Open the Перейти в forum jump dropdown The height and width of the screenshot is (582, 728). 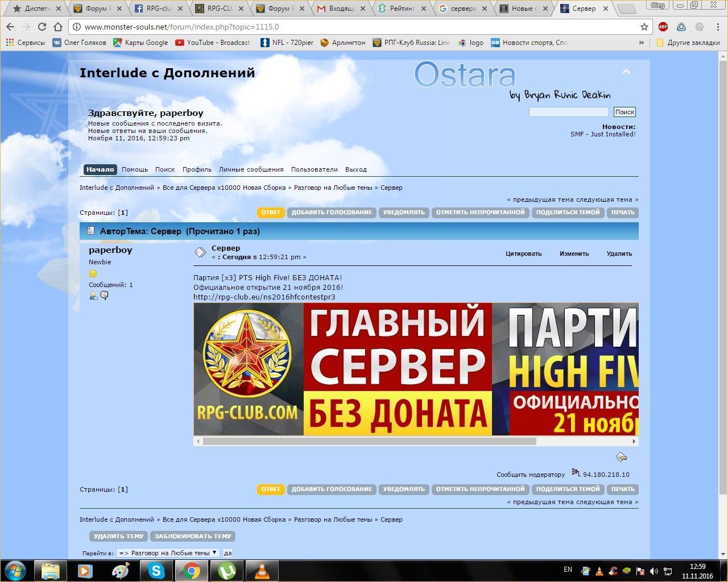pyautogui.click(x=168, y=552)
